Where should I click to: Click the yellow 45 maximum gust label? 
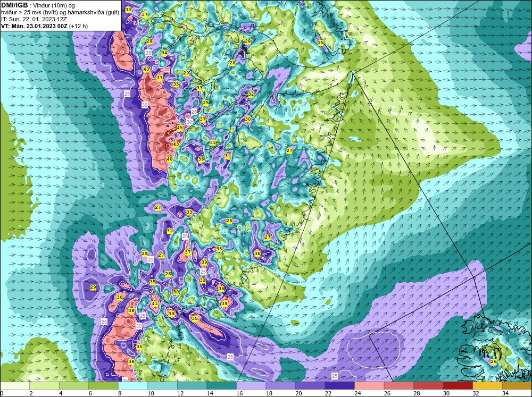pos(180,128)
